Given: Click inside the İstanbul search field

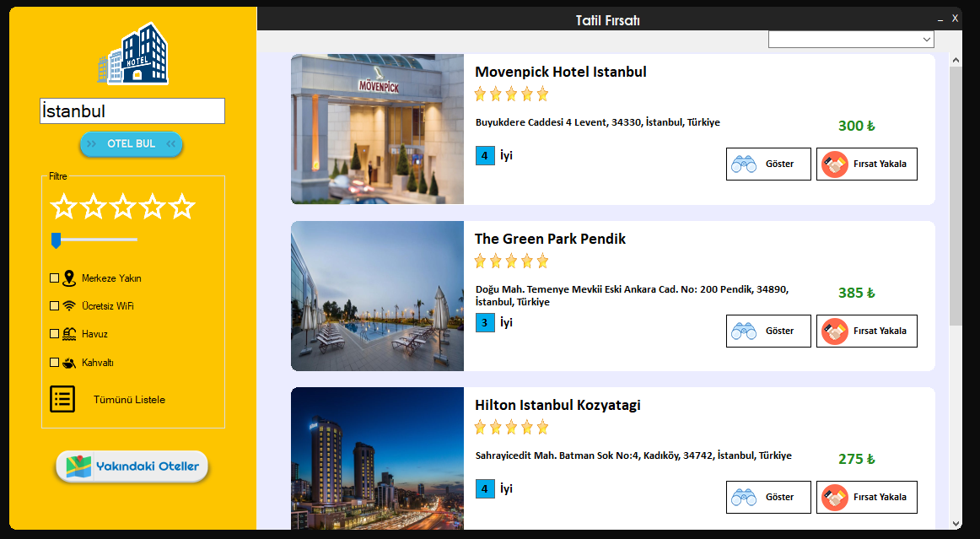Looking at the screenshot, I should (132, 110).
